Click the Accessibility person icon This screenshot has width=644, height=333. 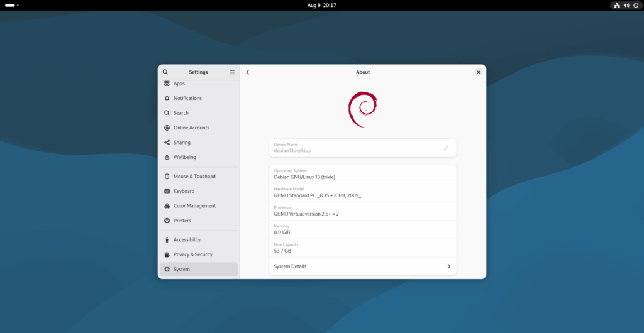[x=167, y=239]
